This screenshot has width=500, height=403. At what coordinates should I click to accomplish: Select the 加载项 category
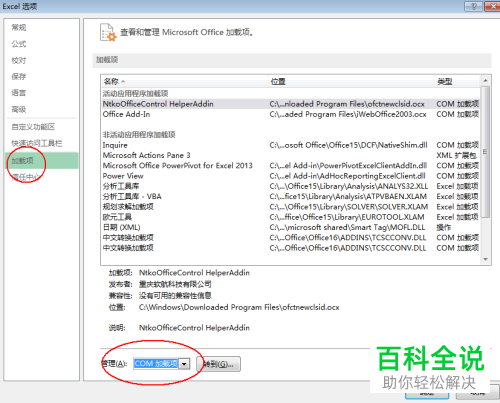coord(42,161)
